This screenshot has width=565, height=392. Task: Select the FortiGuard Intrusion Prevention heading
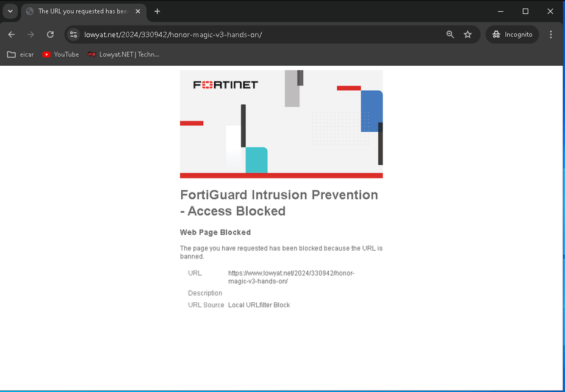tap(279, 202)
